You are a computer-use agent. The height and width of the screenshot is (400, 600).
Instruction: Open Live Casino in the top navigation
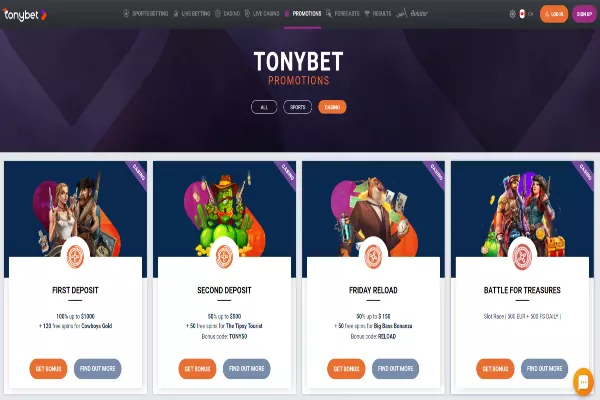[262, 14]
